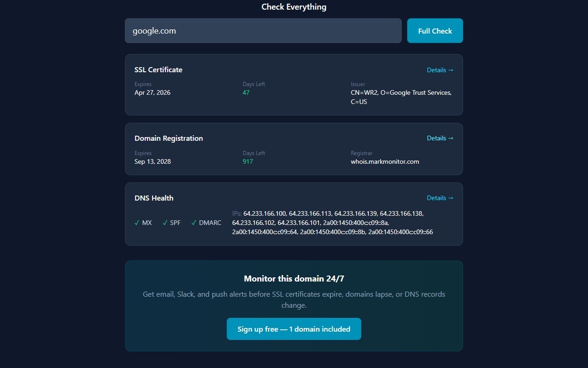Click the Issuer label in SSL card
588x368 pixels.
(x=358, y=84)
